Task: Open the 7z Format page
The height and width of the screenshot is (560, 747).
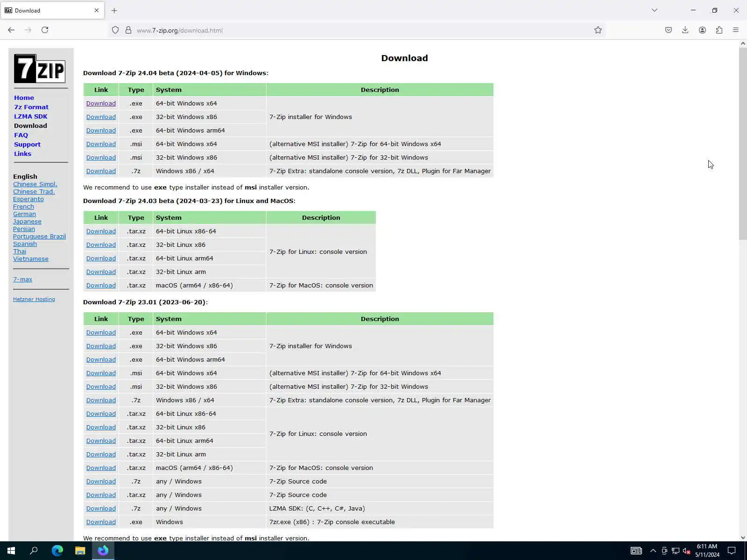Action: [31, 107]
